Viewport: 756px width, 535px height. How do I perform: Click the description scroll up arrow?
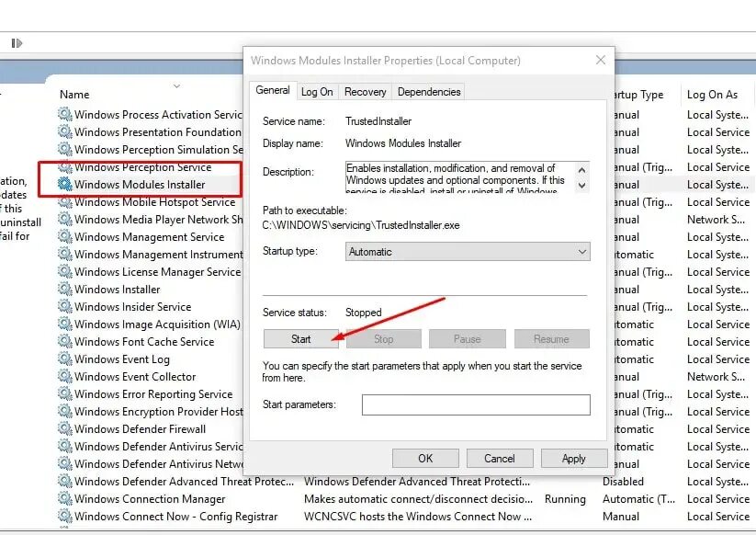coord(581,170)
